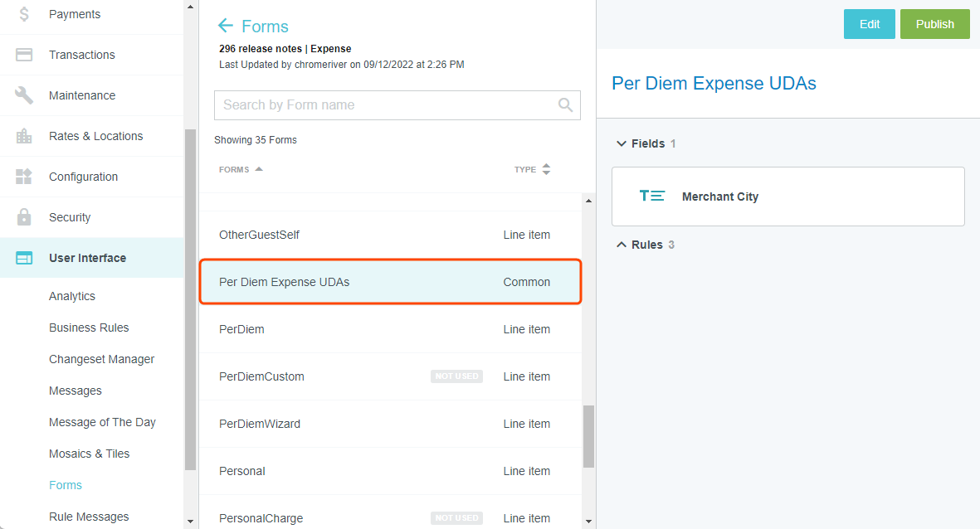Viewport: 980px width, 529px height.
Task: Open Mosaics & Tiles submenu item
Action: pos(89,454)
